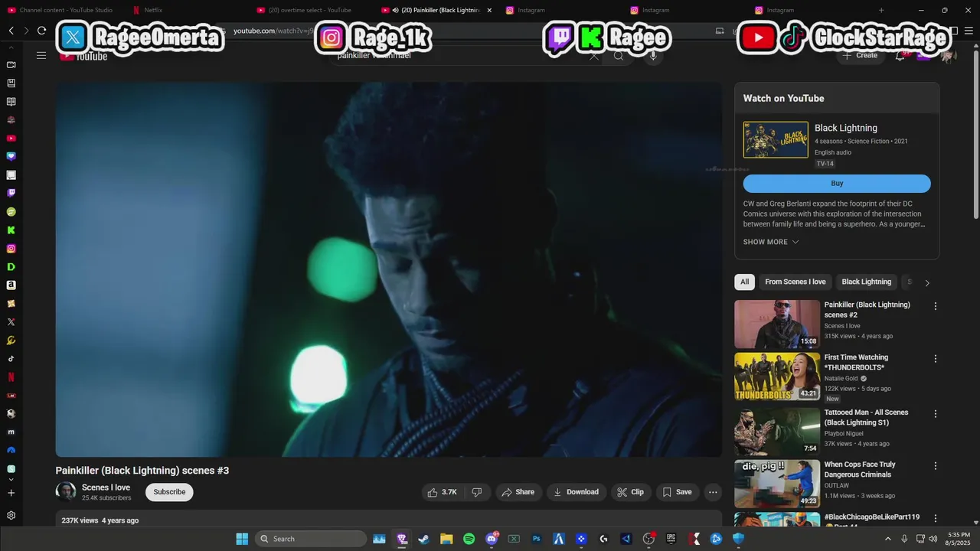The width and height of the screenshot is (980, 551).
Task: Go forward in browser history
Action: (26, 31)
